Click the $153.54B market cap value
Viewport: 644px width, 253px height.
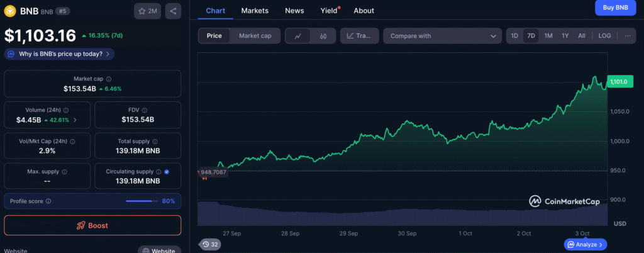[80, 88]
